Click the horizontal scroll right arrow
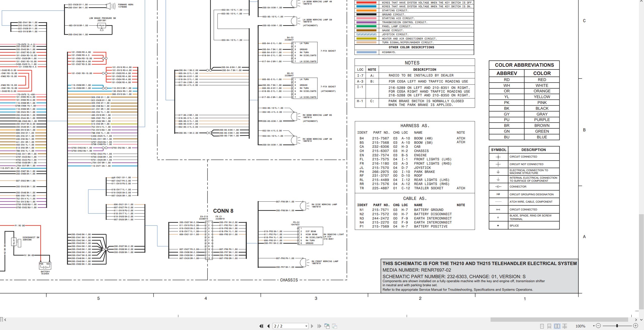 click(x=636, y=320)
